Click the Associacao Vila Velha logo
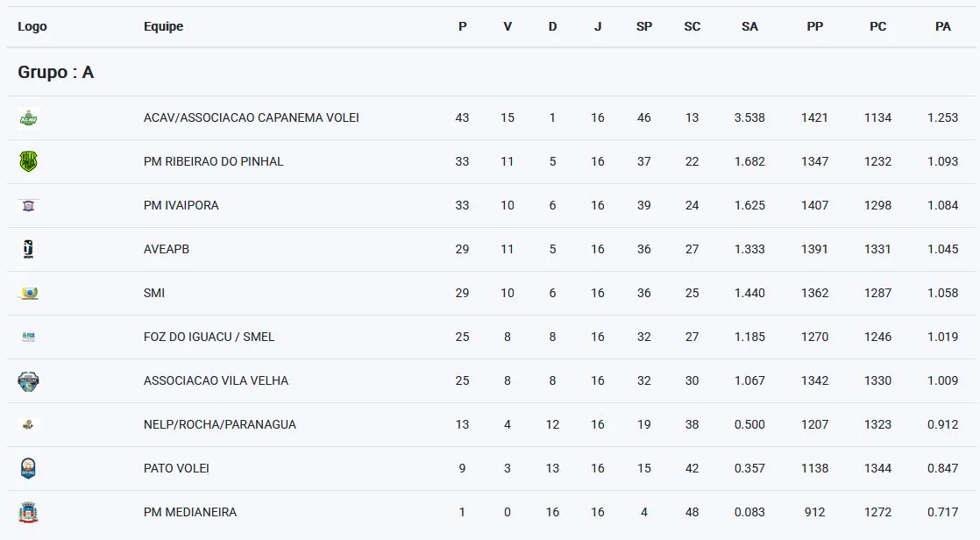 pyautogui.click(x=28, y=380)
